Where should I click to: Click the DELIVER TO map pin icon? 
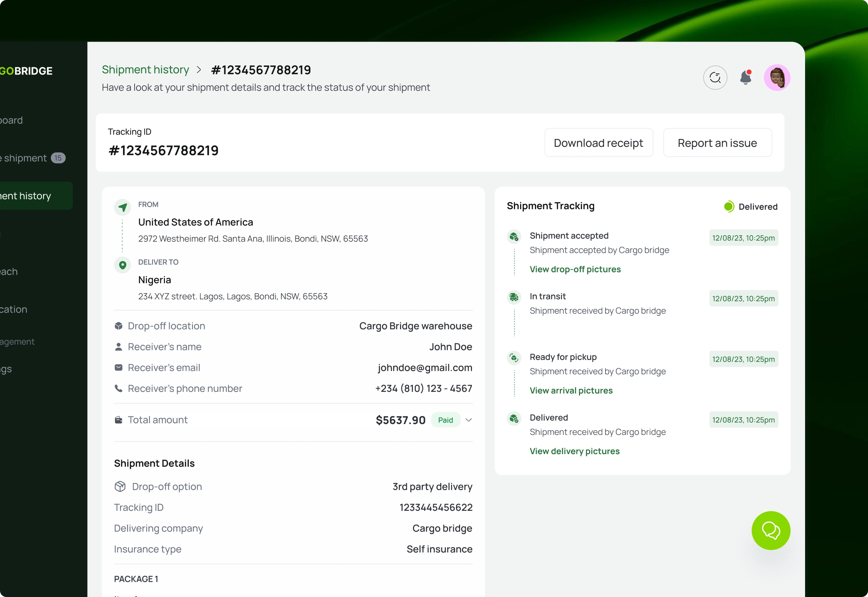click(122, 265)
